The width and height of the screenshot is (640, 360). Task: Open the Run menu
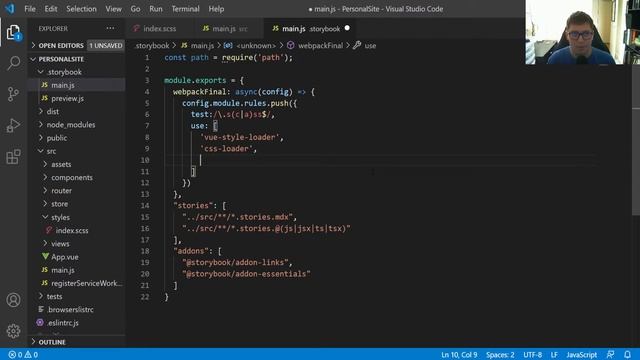click(x=156, y=9)
